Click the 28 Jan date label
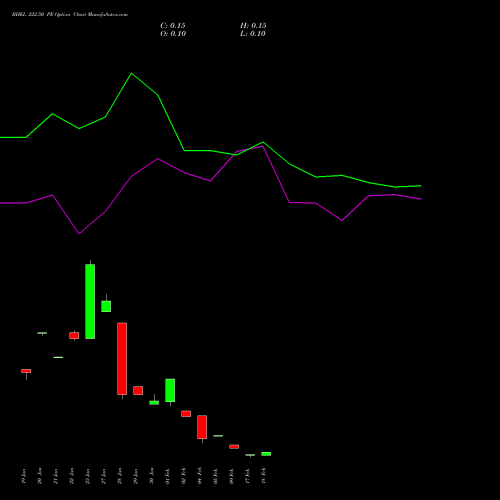Screen dimensions: 500x500 pos(120,476)
